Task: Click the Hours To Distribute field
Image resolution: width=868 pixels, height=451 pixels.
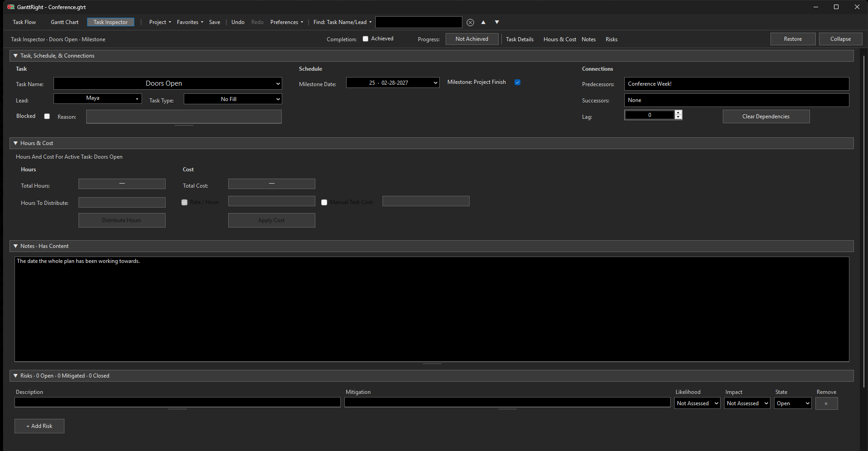Action: [x=122, y=202]
